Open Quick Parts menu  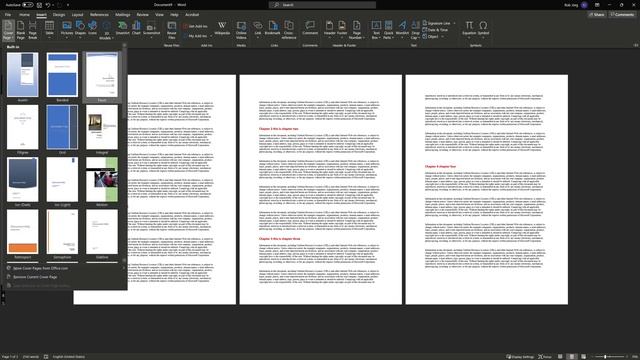point(389,30)
